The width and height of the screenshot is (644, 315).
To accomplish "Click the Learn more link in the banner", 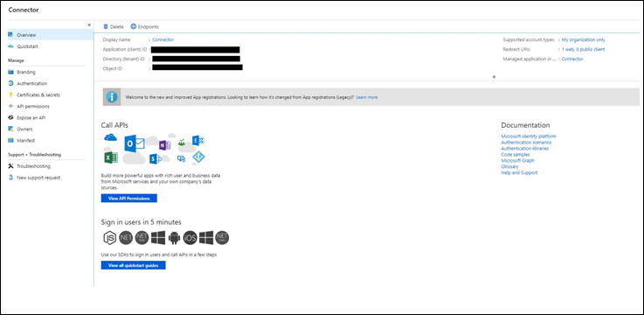I will [367, 97].
